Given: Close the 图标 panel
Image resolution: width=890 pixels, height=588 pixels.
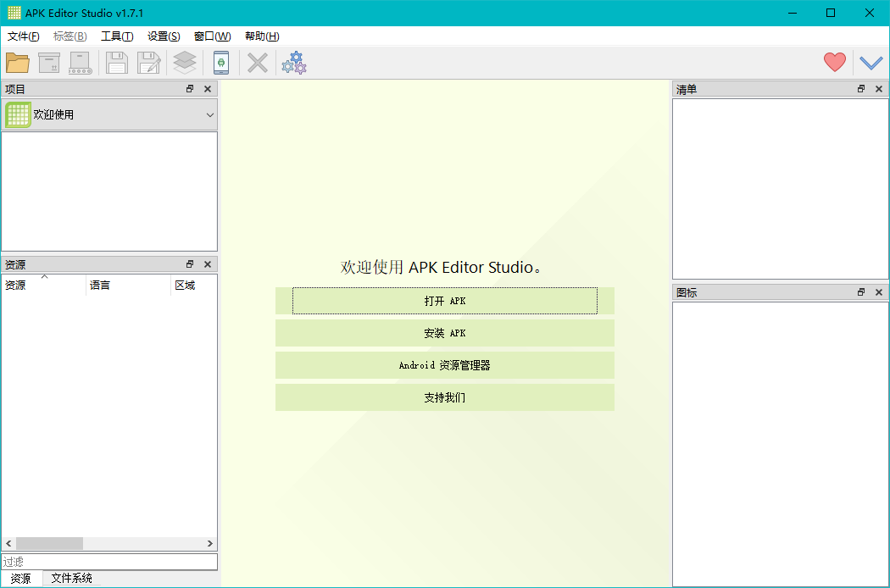Looking at the screenshot, I should (x=879, y=291).
